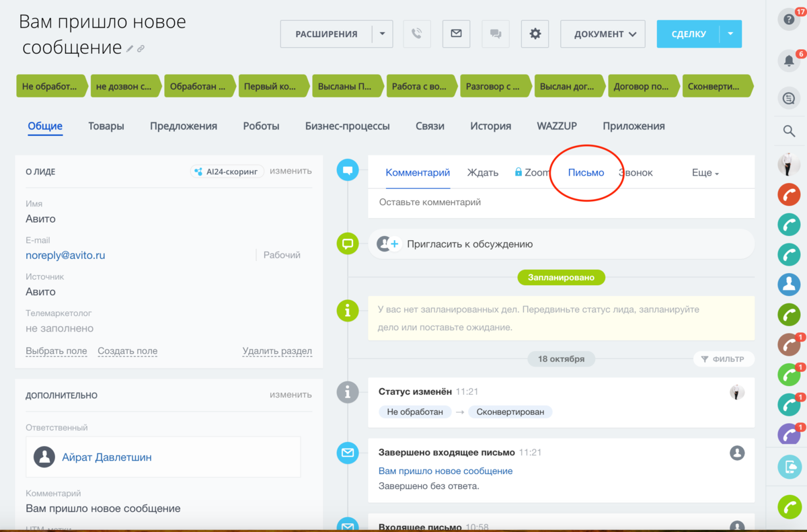Click Удалить раздел link
Image resolution: width=807 pixels, height=532 pixels.
[x=277, y=351]
